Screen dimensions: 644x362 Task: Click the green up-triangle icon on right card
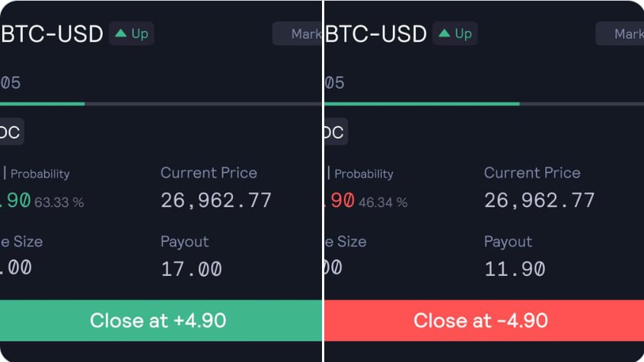[445, 33]
